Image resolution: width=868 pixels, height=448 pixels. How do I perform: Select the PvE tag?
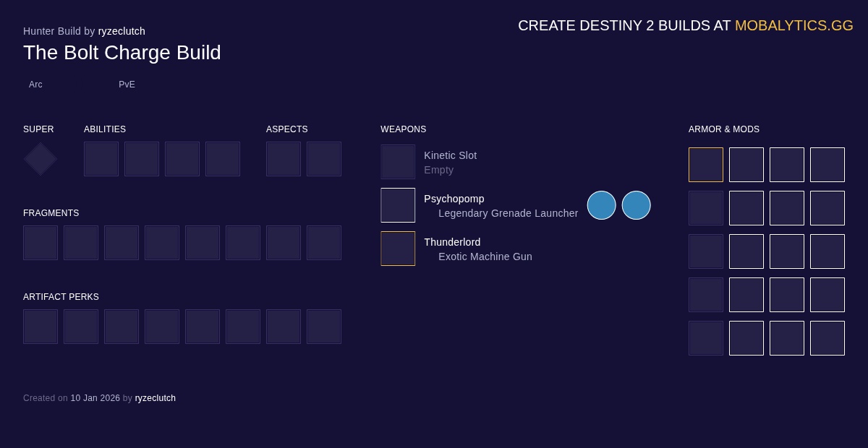coord(127,85)
